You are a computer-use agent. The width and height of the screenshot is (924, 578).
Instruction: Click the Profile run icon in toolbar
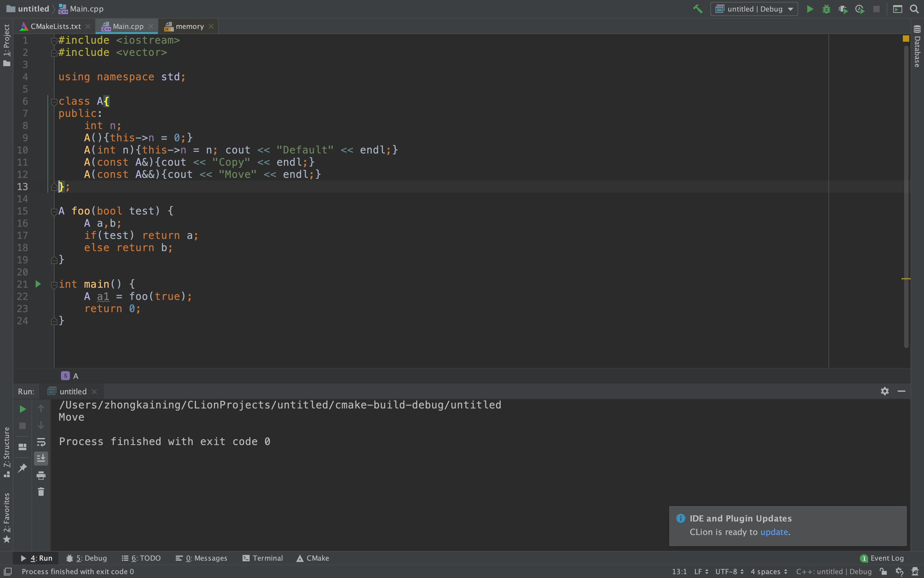860,9
